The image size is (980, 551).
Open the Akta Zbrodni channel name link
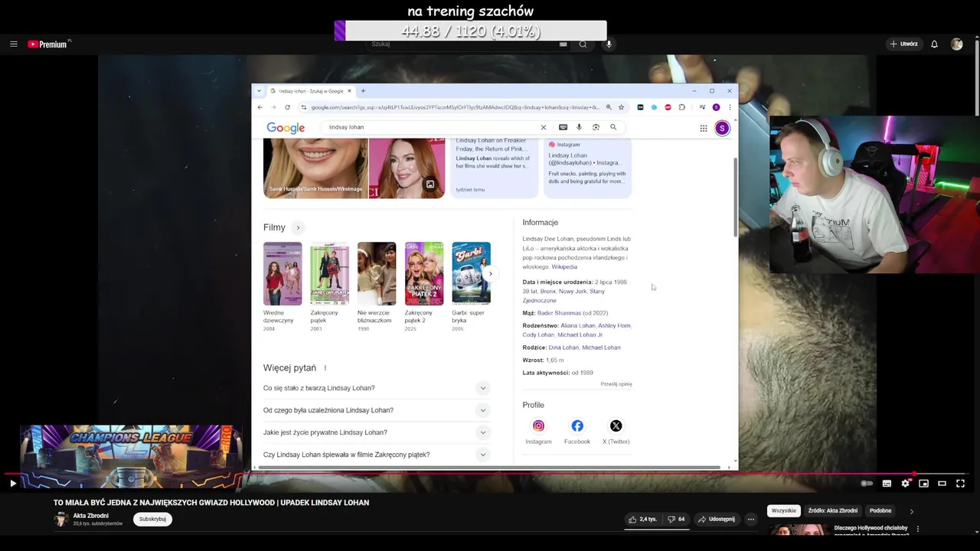click(90, 516)
